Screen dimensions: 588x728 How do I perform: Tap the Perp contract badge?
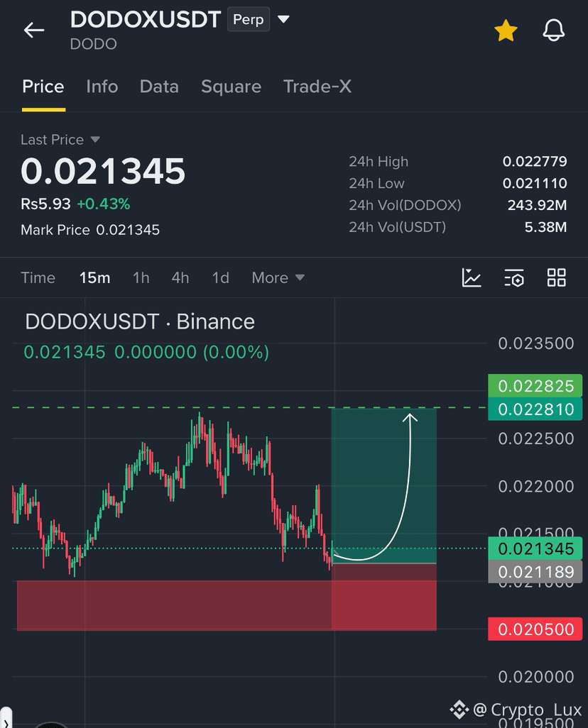(x=249, y=19)
